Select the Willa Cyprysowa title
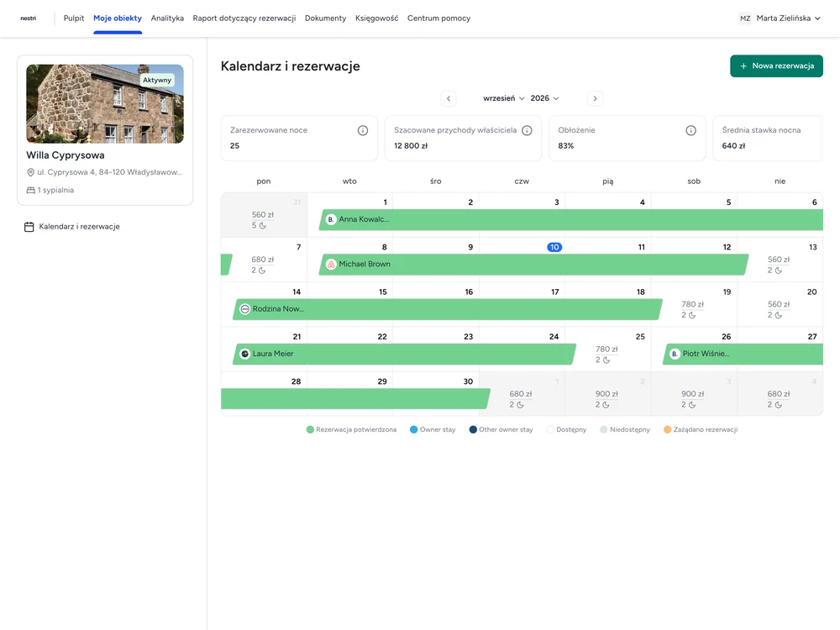 [x=66, y=155]
